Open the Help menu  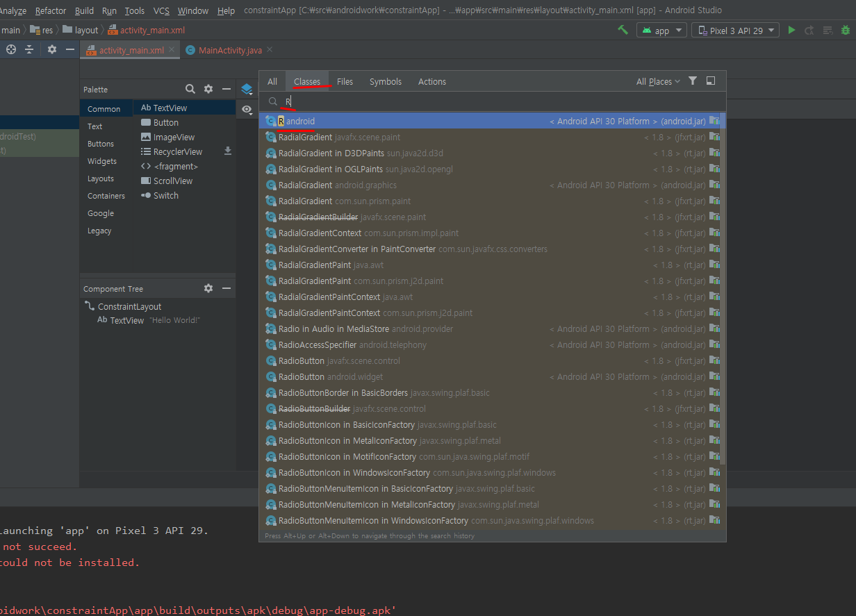pos(226,10)
